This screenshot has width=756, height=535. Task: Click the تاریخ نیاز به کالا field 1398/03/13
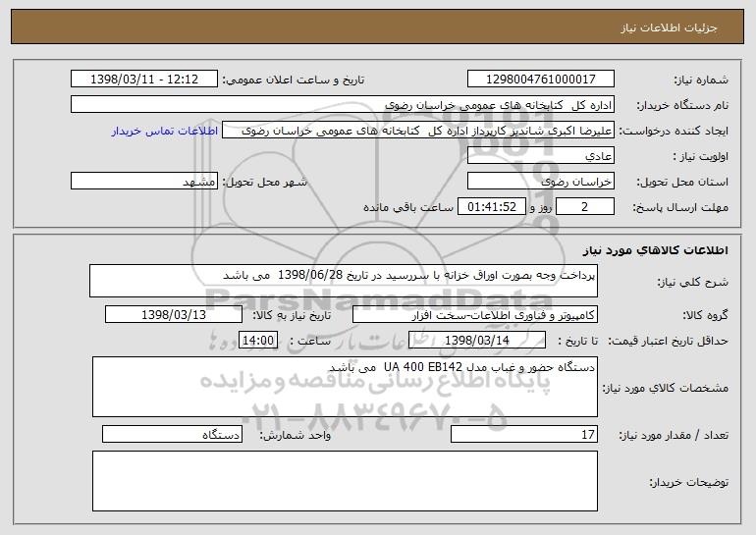(174, 315)
